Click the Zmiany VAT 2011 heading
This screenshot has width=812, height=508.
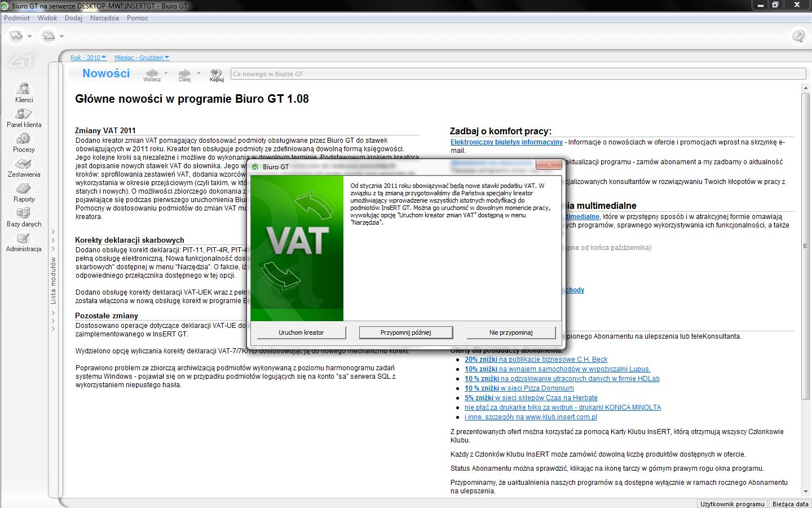click(105, 130)
